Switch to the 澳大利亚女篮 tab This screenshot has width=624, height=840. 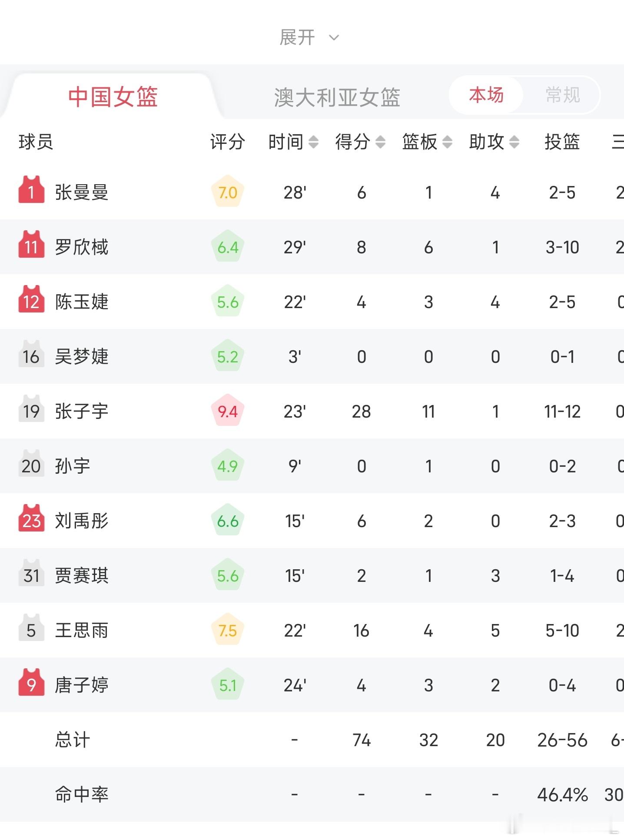tap(337, 97)
